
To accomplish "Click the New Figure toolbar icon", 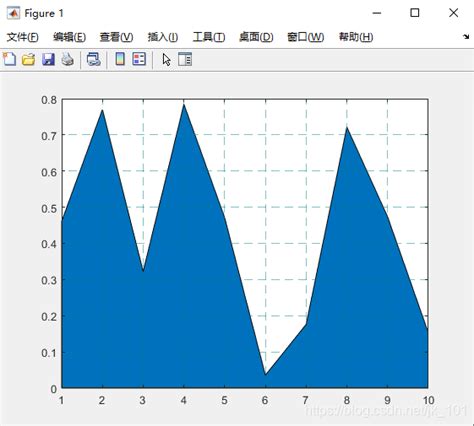I will (9, 59).
